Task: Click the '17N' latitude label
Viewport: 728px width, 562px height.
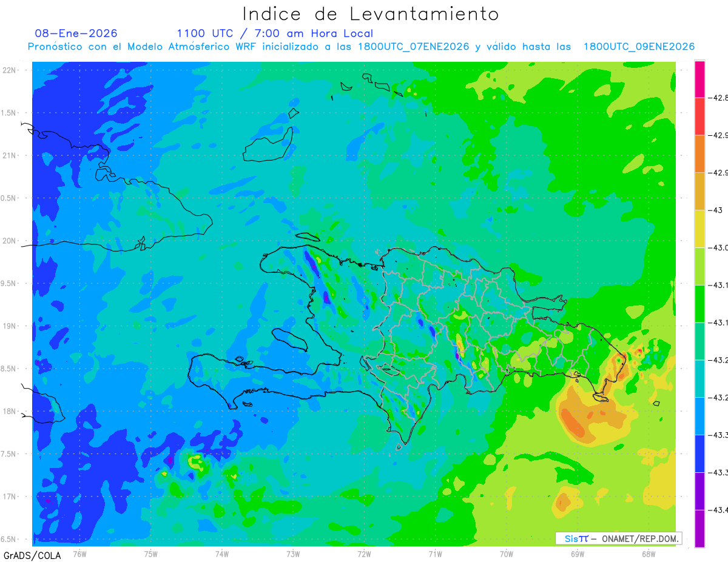Action: (x=10, y=497)
